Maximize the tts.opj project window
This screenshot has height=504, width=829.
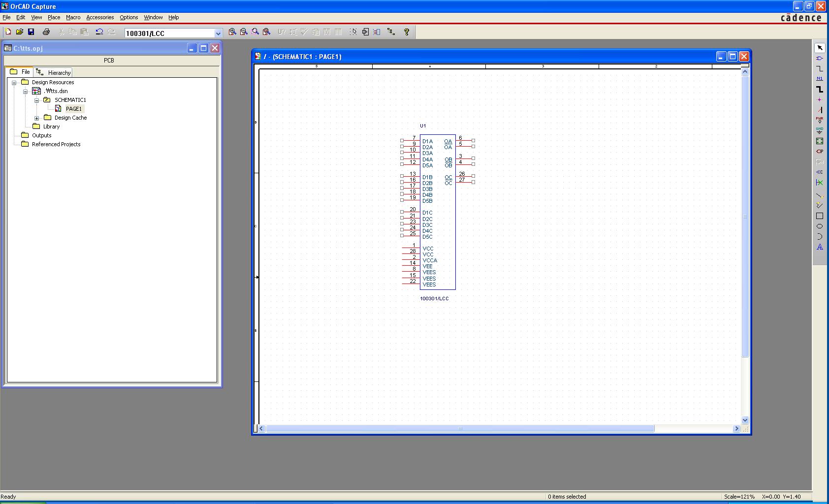203,48
